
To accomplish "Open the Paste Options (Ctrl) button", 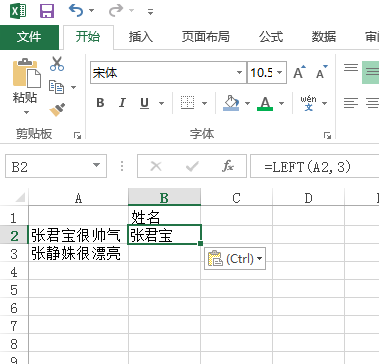I will (x=235, y=258).
